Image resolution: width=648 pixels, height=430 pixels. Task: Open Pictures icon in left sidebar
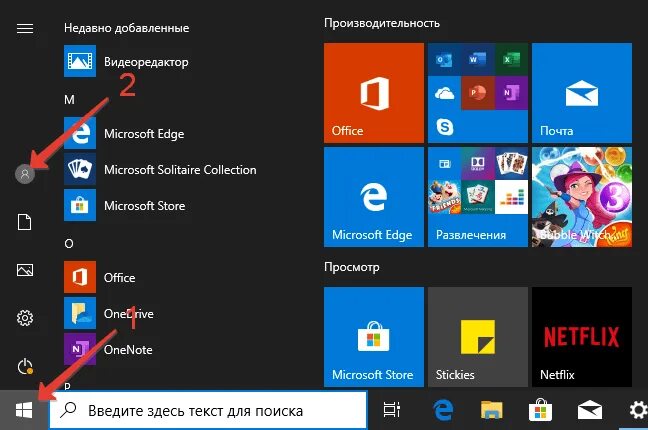tap(25, 270)
